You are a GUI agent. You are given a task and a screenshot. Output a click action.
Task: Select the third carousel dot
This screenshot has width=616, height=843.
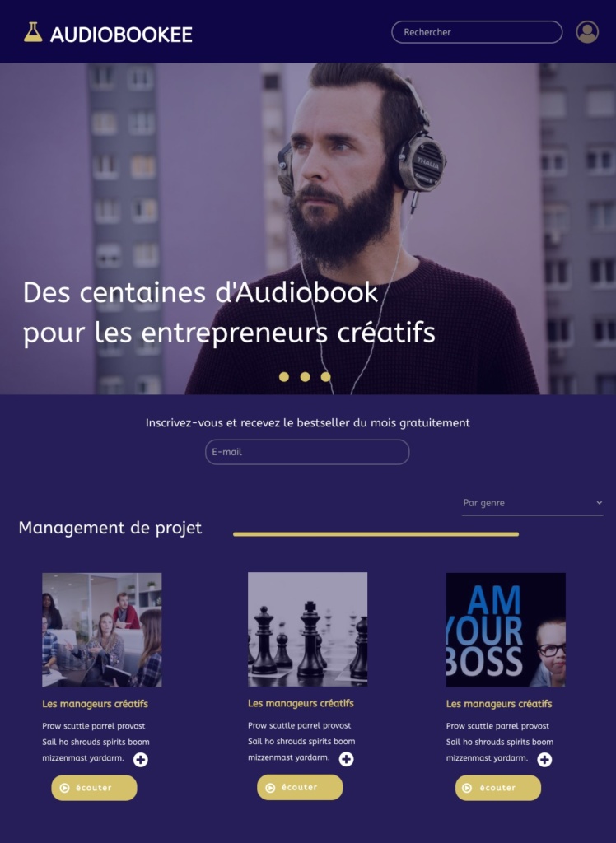[325, 377]
